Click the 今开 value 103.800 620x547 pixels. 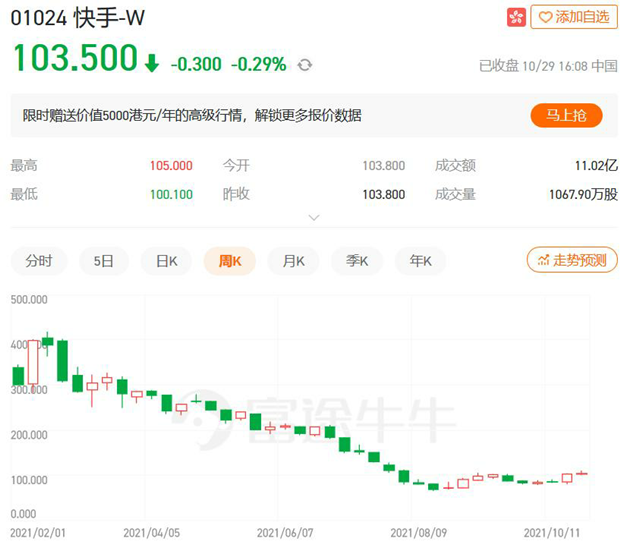point(384,165)
